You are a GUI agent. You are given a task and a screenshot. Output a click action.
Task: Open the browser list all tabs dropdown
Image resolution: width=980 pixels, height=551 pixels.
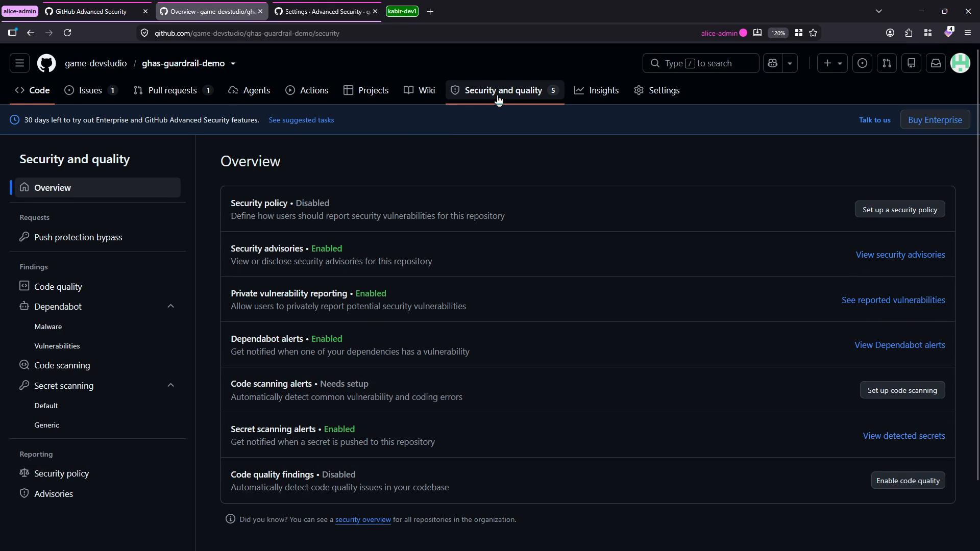878,11
